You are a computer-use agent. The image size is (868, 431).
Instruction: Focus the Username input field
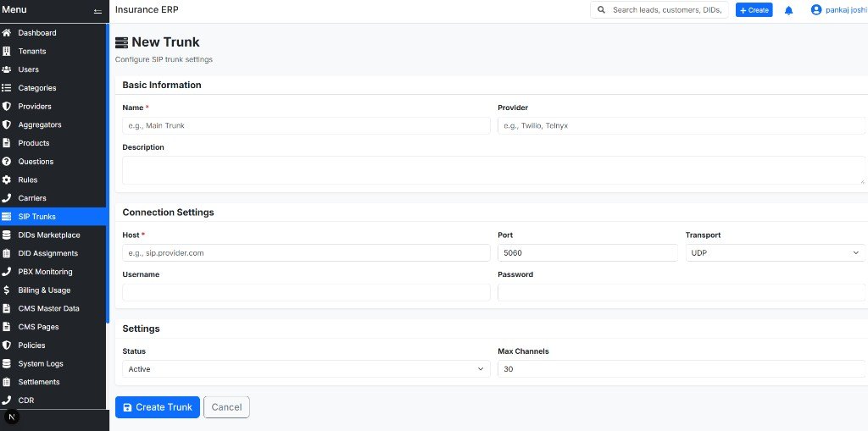coord(306,293)
